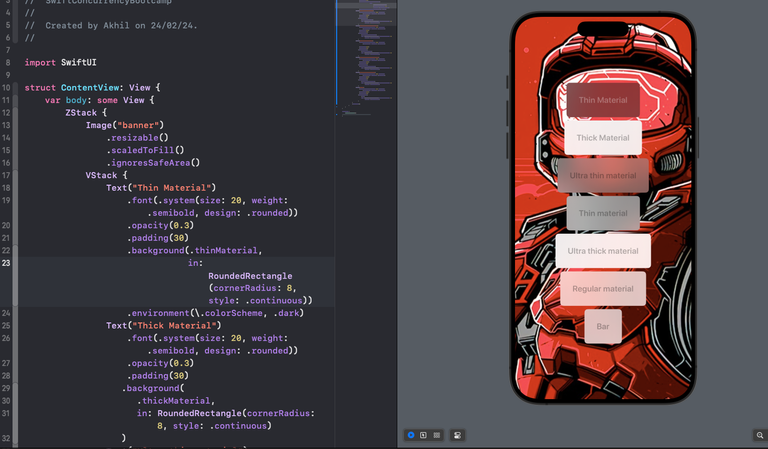The width and height of the screenshot is (768, 449).
Task: Enable Live preview mode in canvas
Action: point(411,435)
